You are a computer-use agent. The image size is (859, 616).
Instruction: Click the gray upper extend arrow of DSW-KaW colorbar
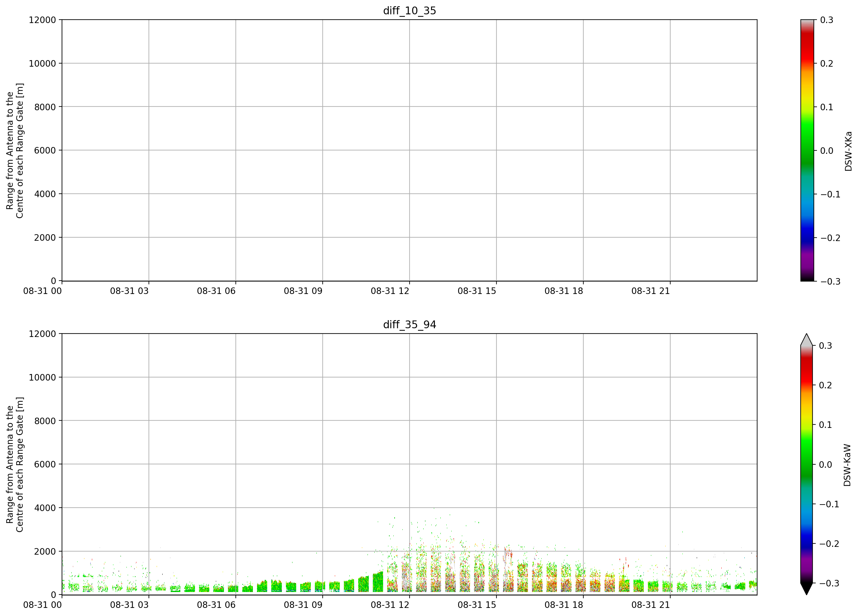tap(806, 340)
